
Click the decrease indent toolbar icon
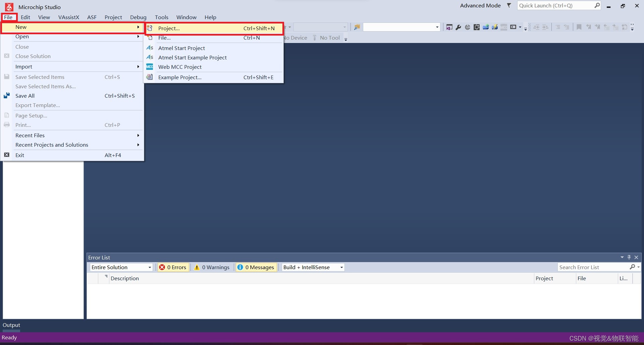537,27
